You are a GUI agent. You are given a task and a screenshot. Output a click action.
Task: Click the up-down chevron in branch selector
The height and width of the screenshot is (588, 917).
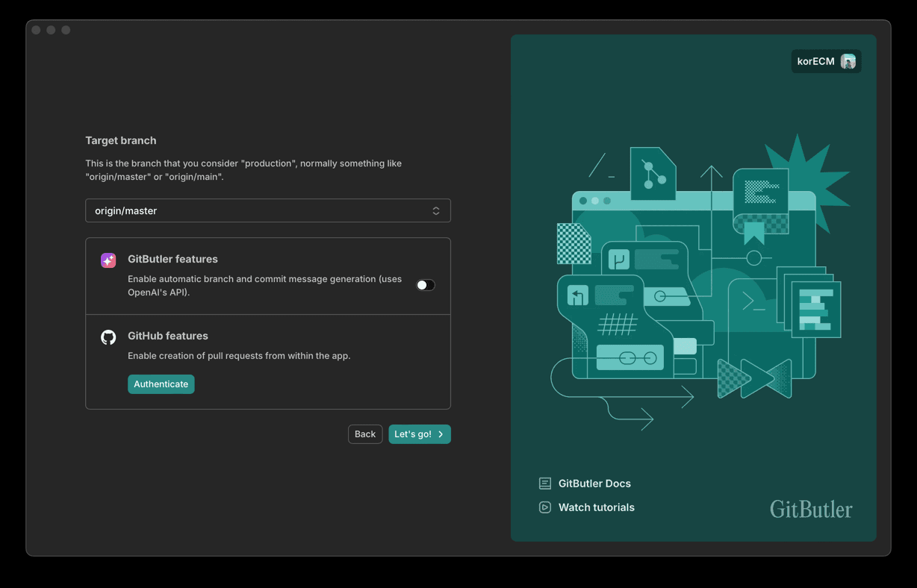(436, 211)
